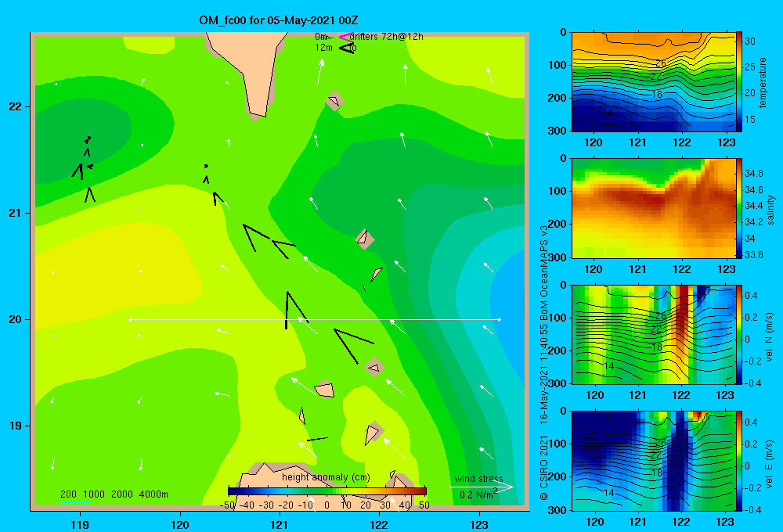Click the vertical 'salinity' axis label
Viewport: 783px width, 532px height.
770,210
